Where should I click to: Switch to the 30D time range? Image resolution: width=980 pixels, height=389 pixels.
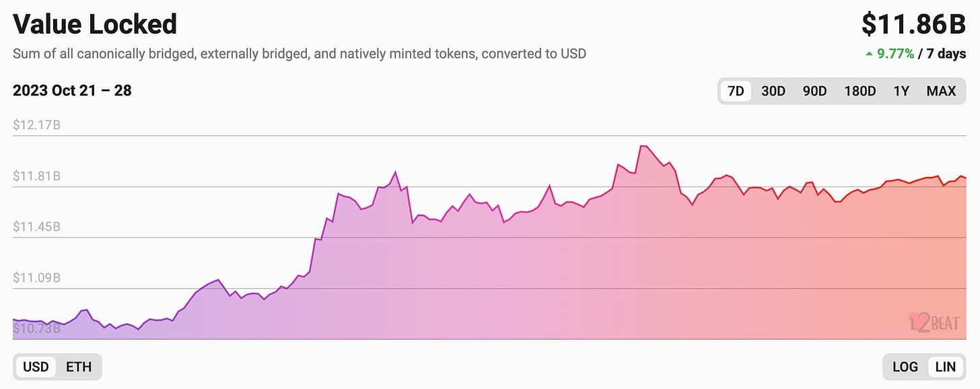(x=773, y=91)
